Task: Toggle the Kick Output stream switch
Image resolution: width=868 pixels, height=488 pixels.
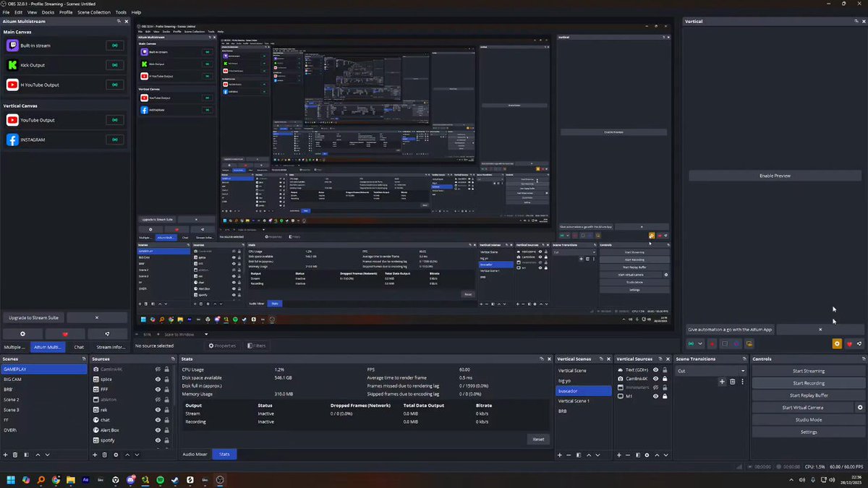Action: point(114,65)
